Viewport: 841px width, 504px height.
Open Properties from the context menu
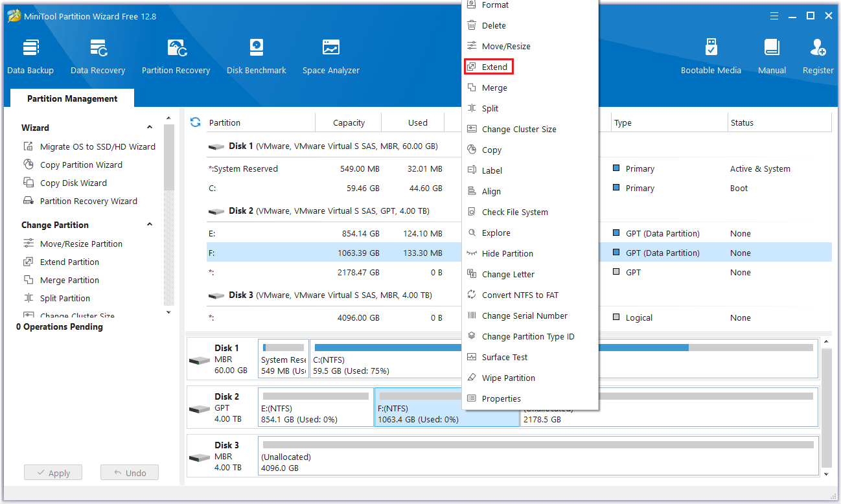pos(530,398)
